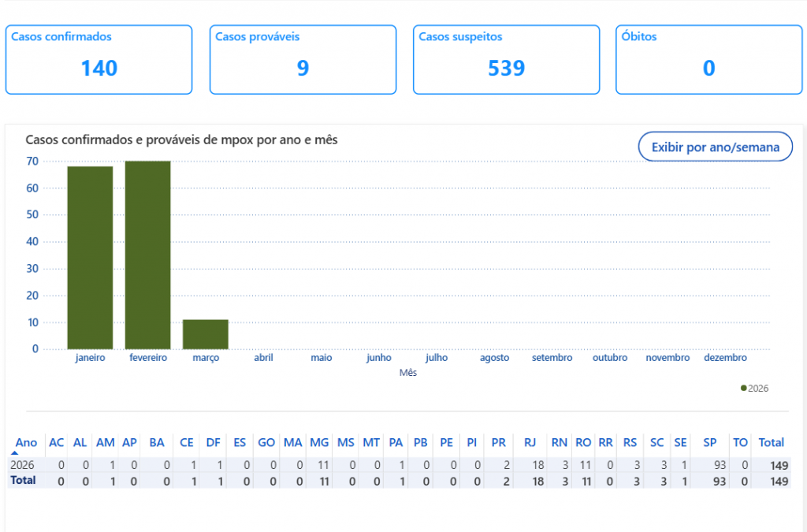This screenshot has height=532, width=807.
Task: Select the janeiro bar in the chart
Action: coord(90,257)
